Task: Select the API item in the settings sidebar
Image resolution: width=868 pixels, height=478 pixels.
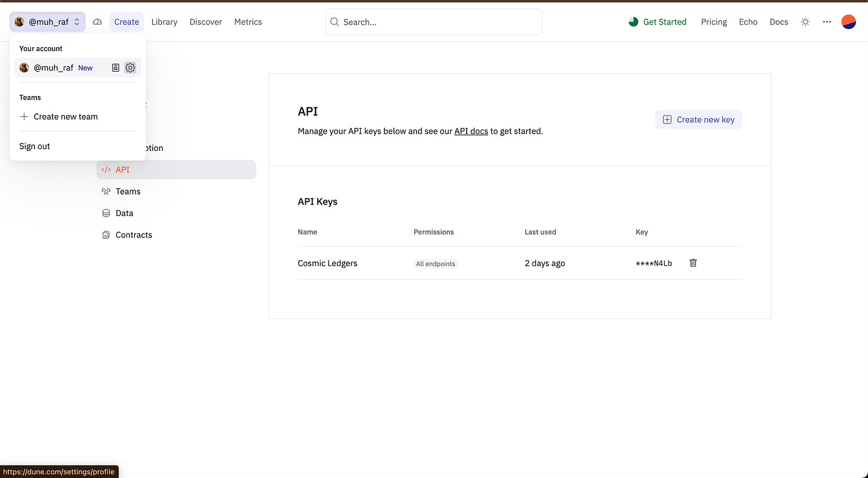Action: pyautogui.click(x=176, y=169)
